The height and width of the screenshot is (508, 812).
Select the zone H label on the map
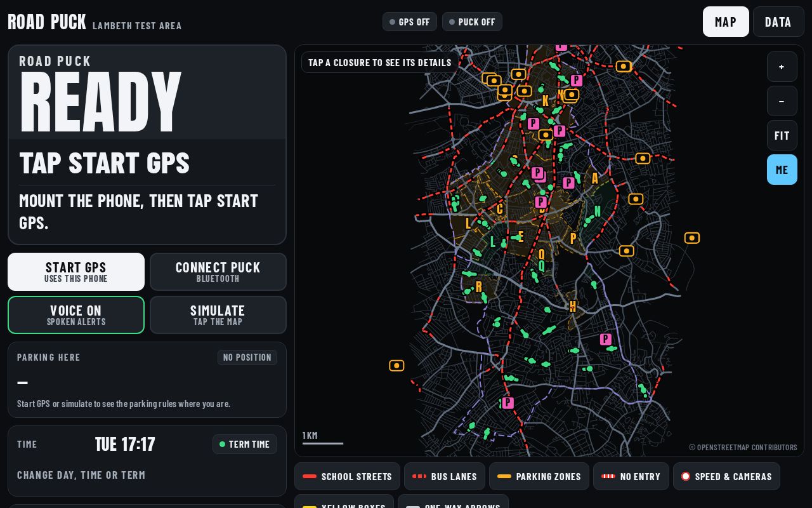click(573, 306)
